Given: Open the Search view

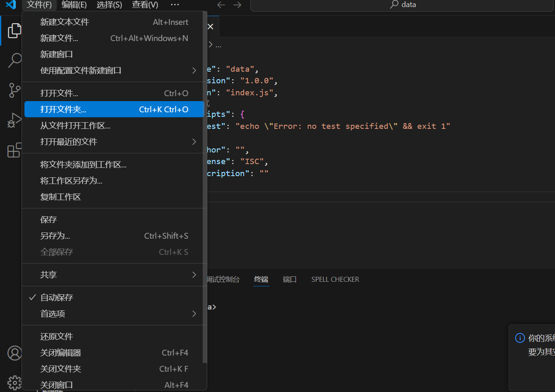Looking at the screenshot, I should point(15,60).
